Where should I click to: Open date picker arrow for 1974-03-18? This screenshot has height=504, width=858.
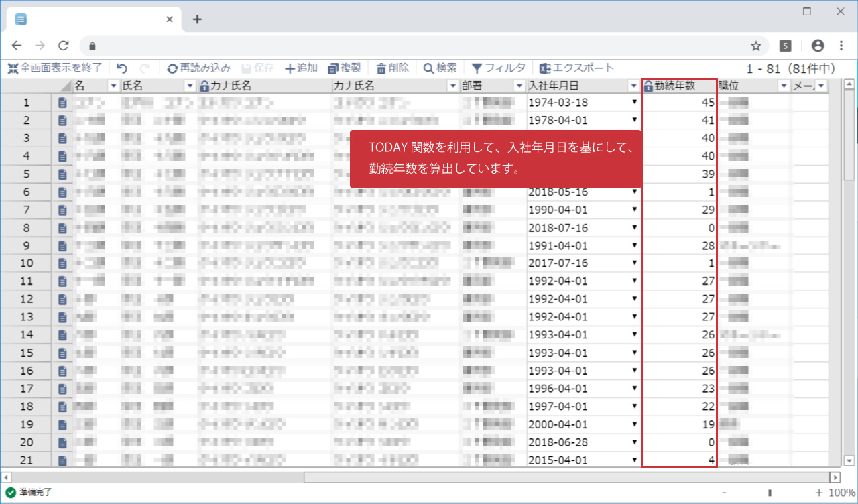(x=634, y=103)
